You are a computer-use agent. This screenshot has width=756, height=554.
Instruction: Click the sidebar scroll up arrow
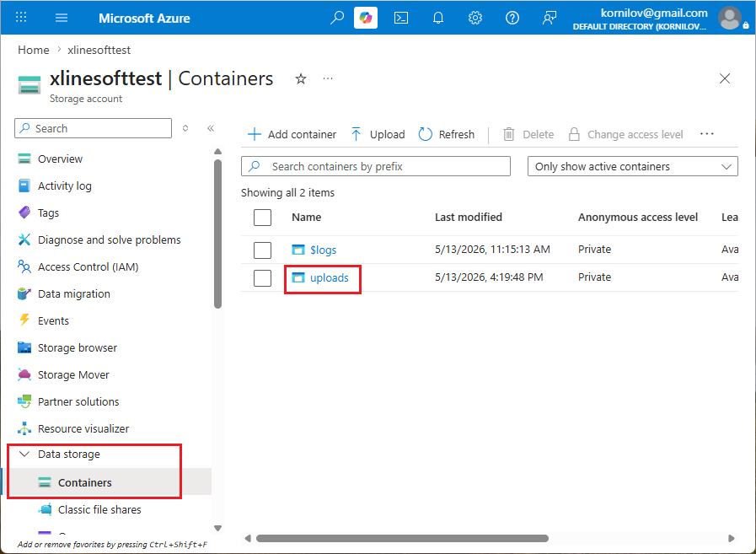coord(217,151)
